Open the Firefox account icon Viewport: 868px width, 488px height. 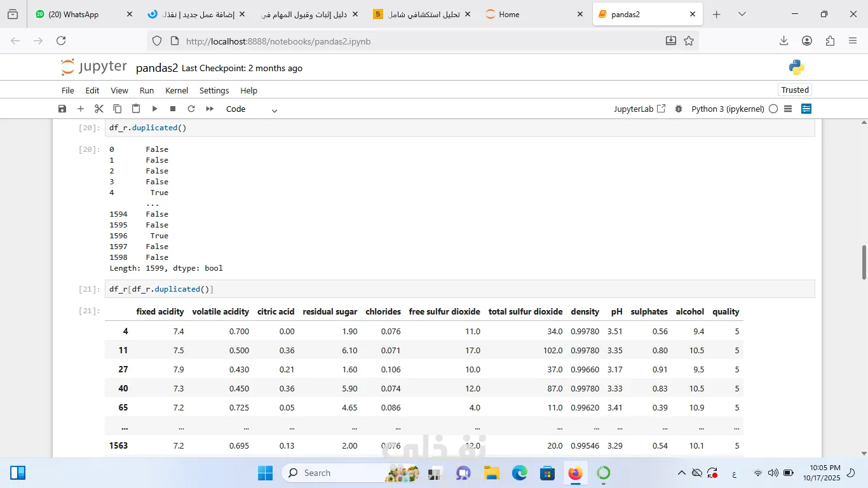tap(807, 41)
